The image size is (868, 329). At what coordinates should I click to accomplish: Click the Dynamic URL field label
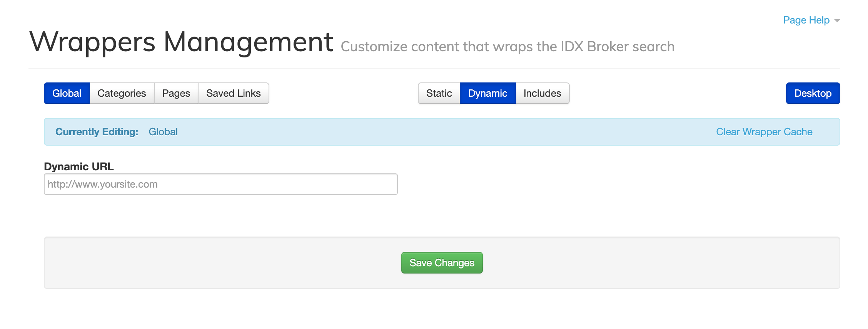coord(79,166)
